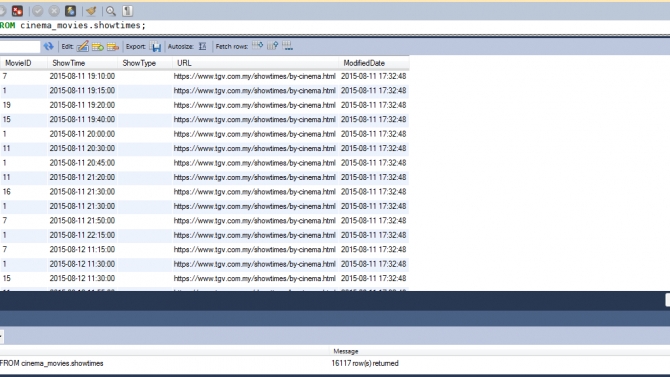Fetch next frame of rows icon
Image resolution: width=670 pixels, height=377 pixels.
tap(257, 46)
